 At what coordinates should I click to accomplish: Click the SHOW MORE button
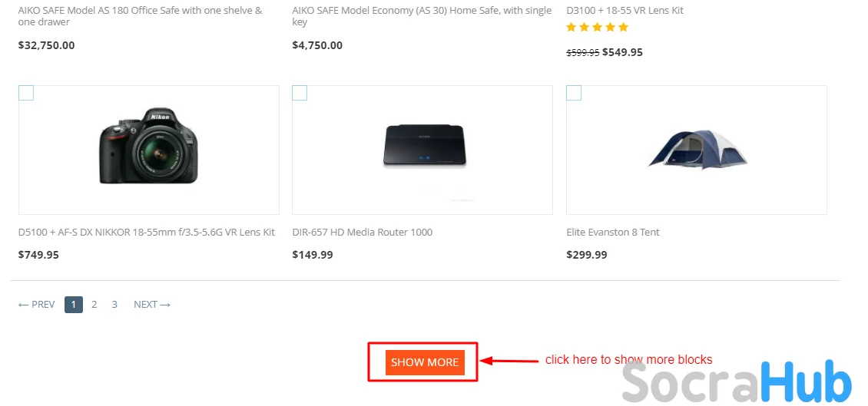tap(425, 362)
